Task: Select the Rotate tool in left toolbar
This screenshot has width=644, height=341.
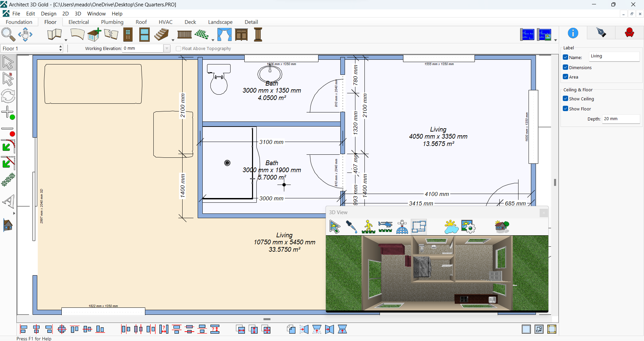Action: tap(8, 96)
